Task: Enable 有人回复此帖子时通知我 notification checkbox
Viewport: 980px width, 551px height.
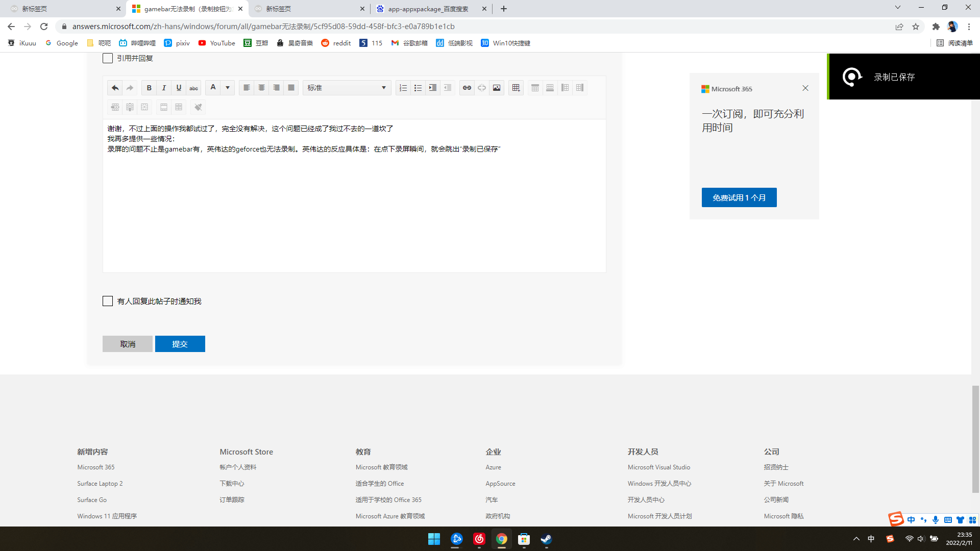Action: [108, 301]
